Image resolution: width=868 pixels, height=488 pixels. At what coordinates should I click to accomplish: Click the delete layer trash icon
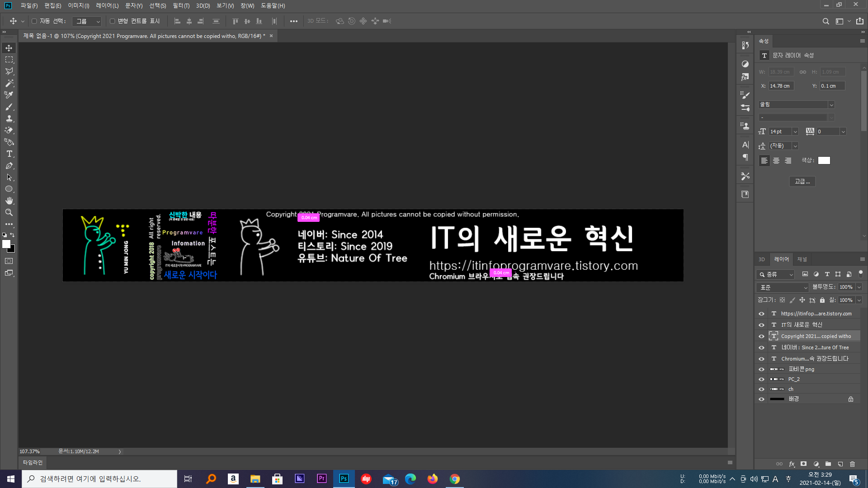tap(852, 464)
